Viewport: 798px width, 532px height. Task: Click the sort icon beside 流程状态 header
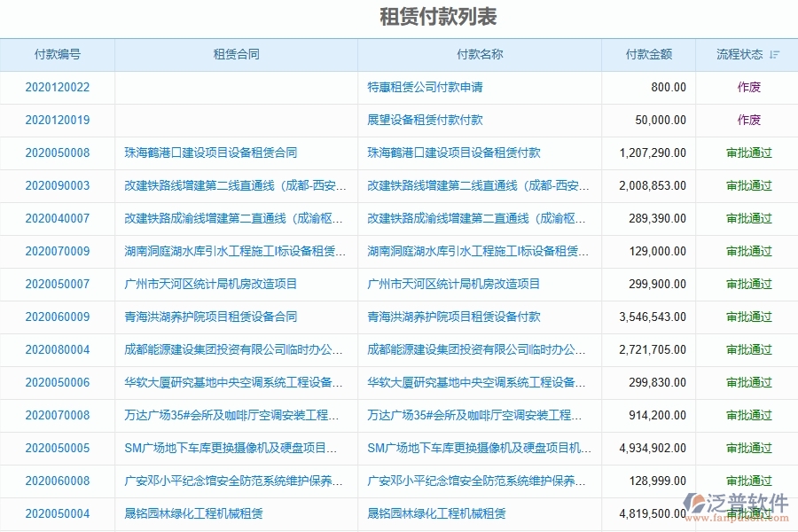[x=773, y=54]
